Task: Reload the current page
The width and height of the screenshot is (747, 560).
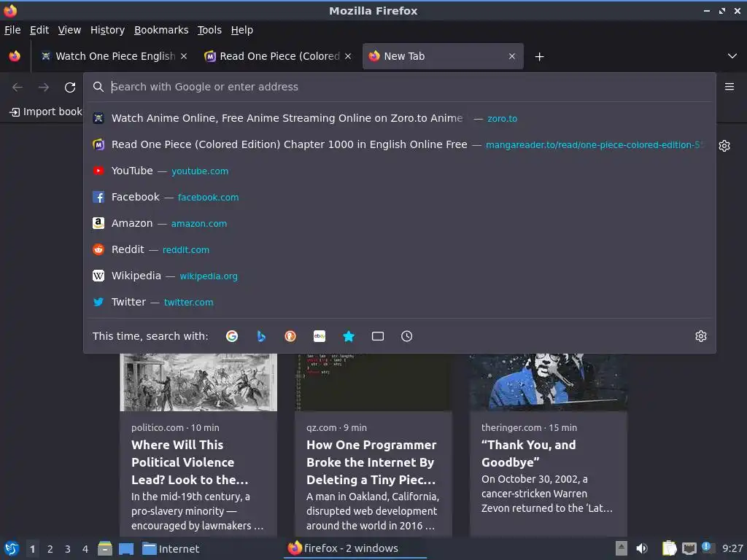Action: [70, 87]
